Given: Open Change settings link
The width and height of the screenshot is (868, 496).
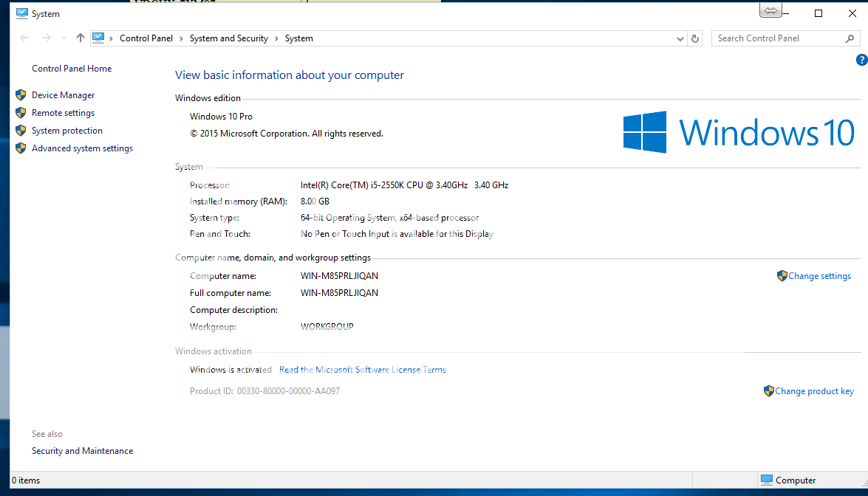Looking at the screenshot, I should pos(820,276).
